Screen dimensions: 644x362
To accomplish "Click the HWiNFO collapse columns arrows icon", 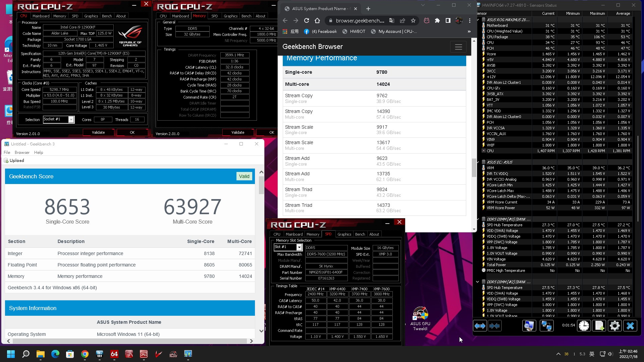I will 494,326.
